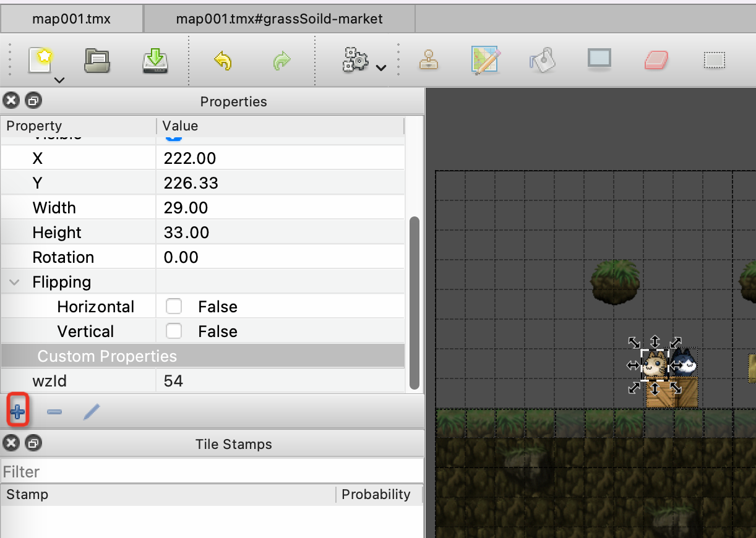Remove the selected wzld property

tap(54, 410)
